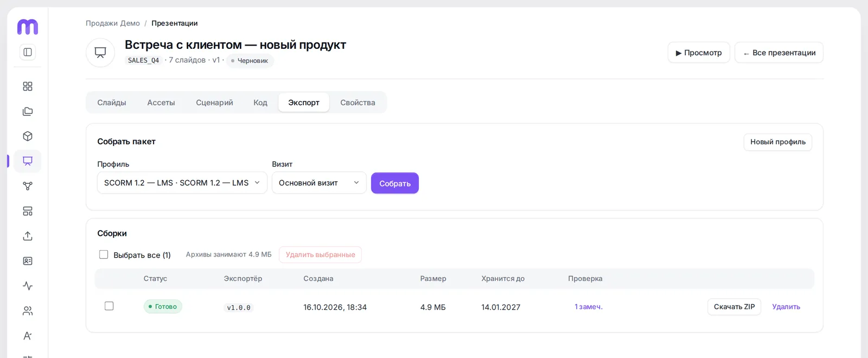Image resolution: width=868 pixels, height=358 pixels.
Task: Open the folders icon in the sidebar
Action: tap(28, 111)
